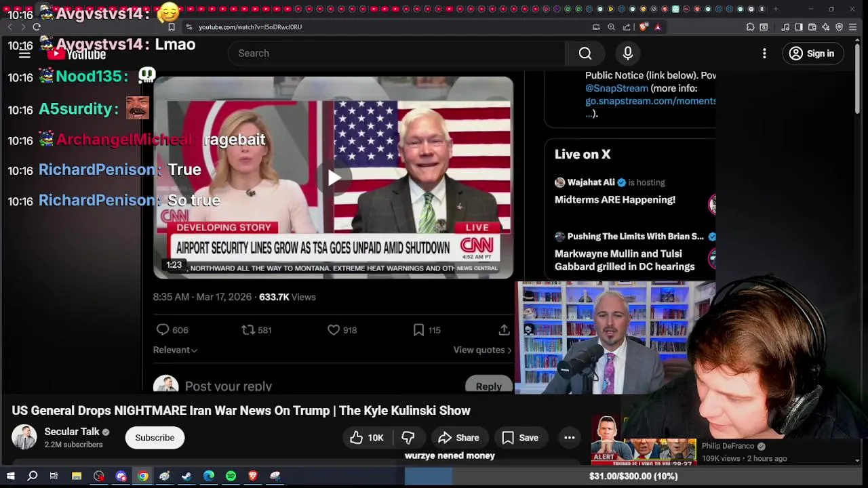Screen dimensions: 868x488
Task: Open Spotify from the taskbar
Action: pyautogui.click(x=231, y=476)
